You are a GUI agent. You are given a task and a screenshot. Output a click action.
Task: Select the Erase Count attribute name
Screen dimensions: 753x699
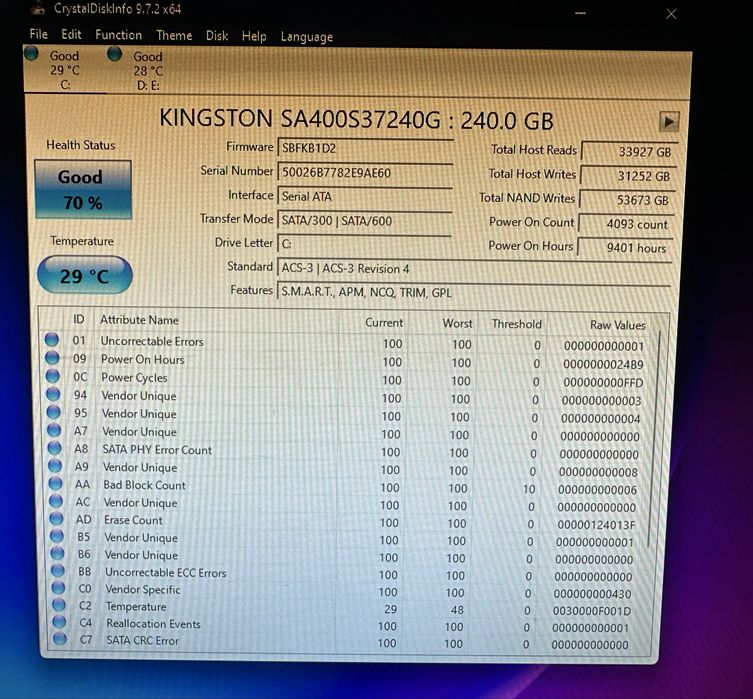coord(133,520)
